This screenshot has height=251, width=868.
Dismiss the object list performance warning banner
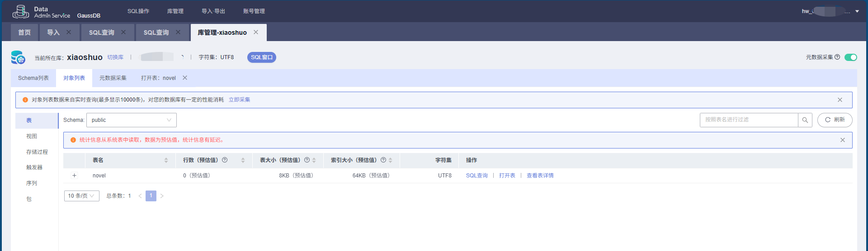pos(840,100)
